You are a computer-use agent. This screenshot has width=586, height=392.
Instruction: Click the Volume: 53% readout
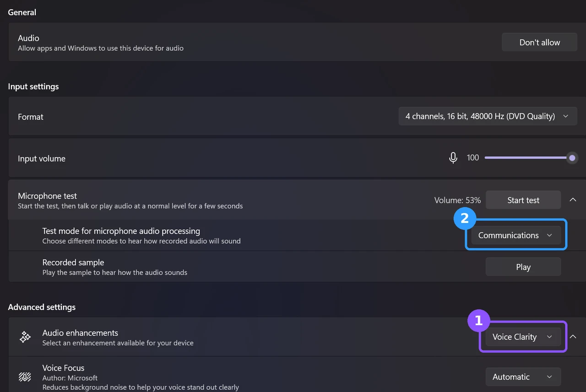(457, 200)
